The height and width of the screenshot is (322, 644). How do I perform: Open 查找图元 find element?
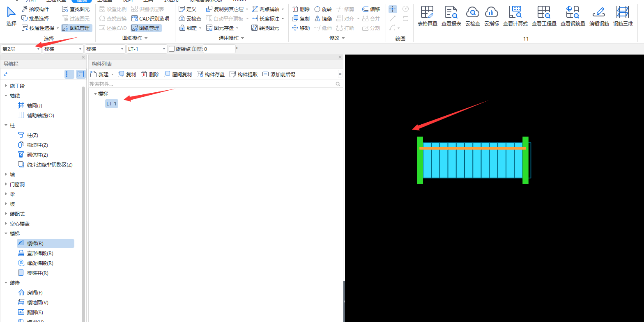[x=76, y=9]
